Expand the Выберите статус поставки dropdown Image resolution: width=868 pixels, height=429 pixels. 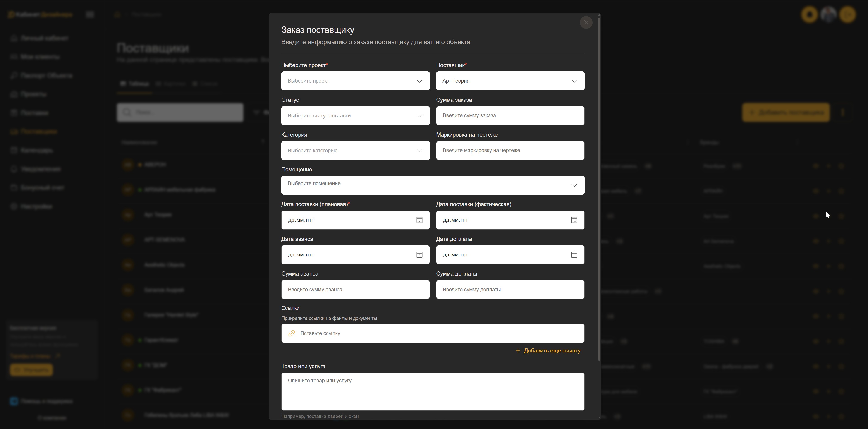(x=355, y=116)
